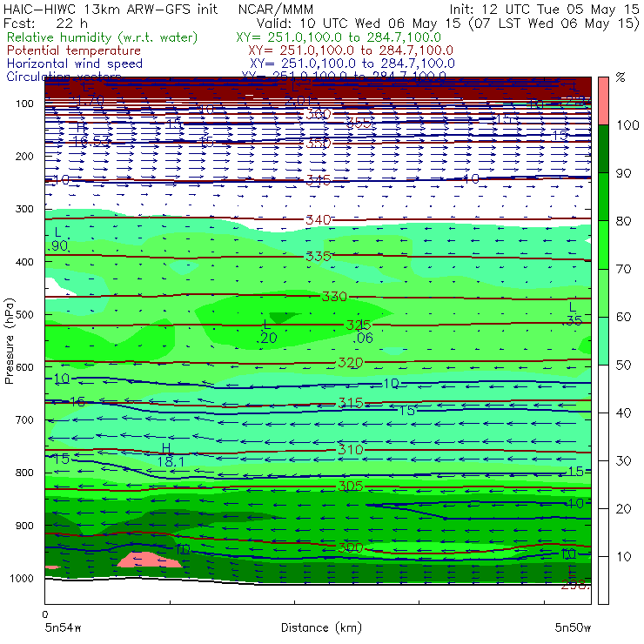
Task: Click the darkest green 90–100% colorbar segment
Action: pyautogui.click(x=603, y=149)
